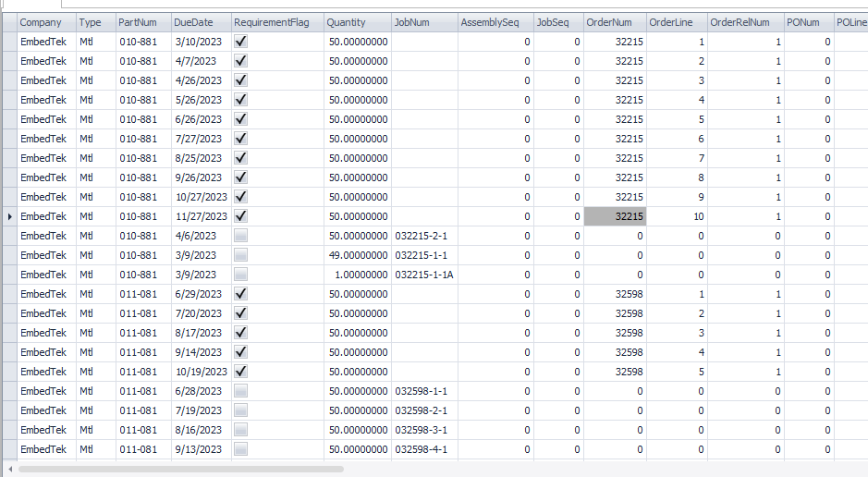
Task: Toggle RequirementFlag checkbox for 4/26/2023 row
Action: coord(240,80)
